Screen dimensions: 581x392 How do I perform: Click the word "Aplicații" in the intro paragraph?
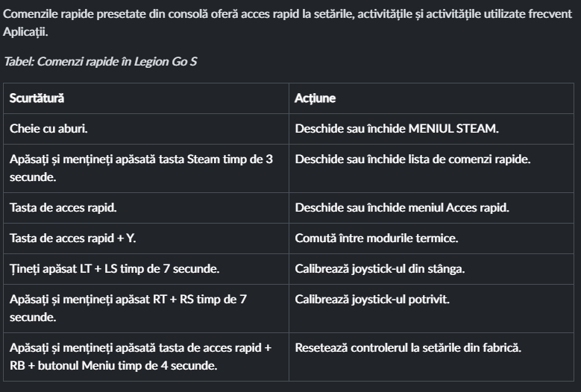pos(27,34)
